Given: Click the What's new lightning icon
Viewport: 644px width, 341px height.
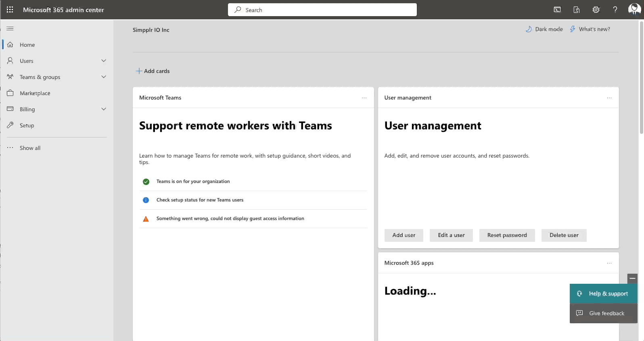Looking at the screenshot, I should tap(573, 29).
